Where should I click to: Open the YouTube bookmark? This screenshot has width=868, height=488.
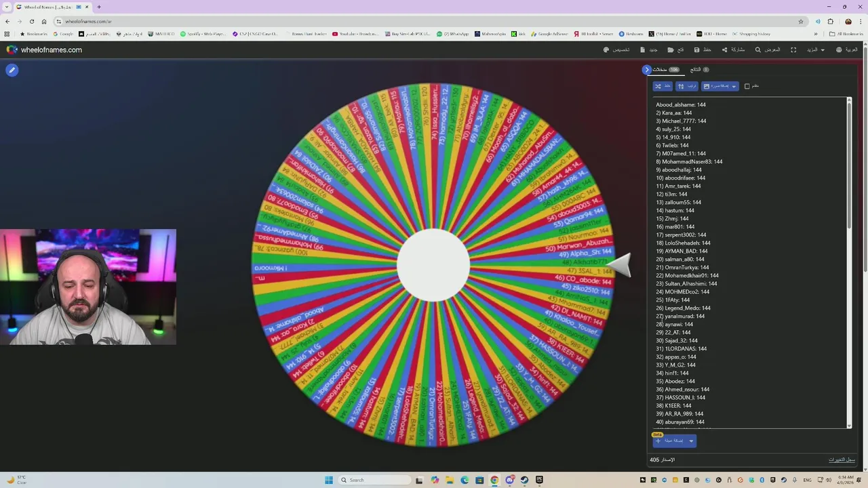pos(355,33)
